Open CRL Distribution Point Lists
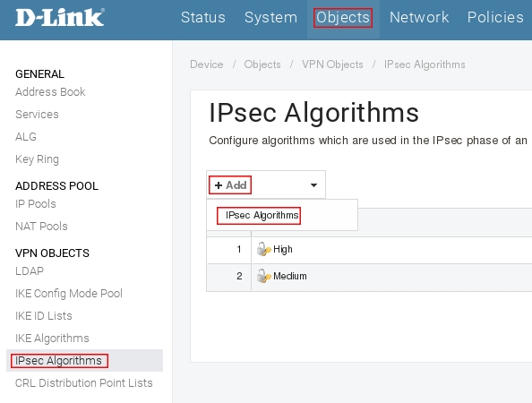 point(84,382)
